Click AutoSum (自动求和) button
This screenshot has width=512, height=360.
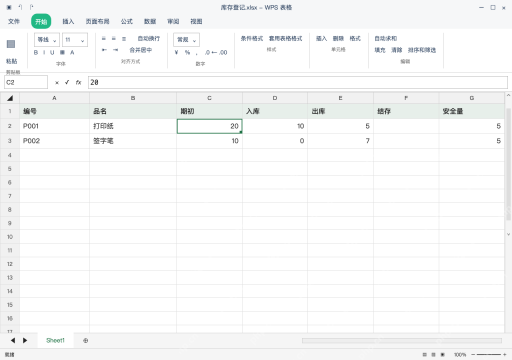(x=386, y=39)
